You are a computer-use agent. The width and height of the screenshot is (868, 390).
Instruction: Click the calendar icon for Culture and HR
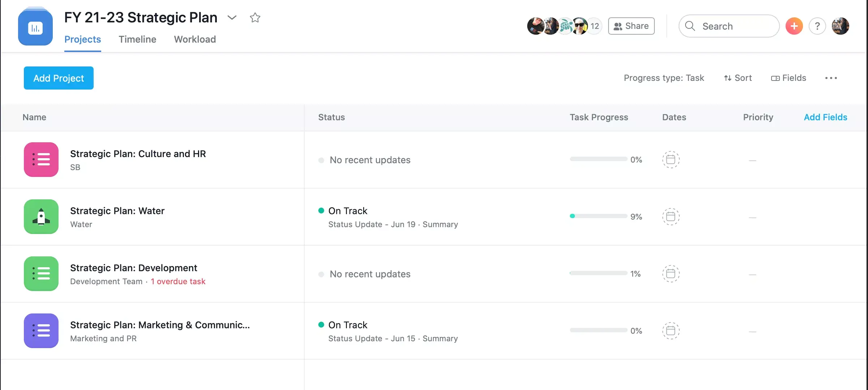pyautogui.click(x=671, y=159)
